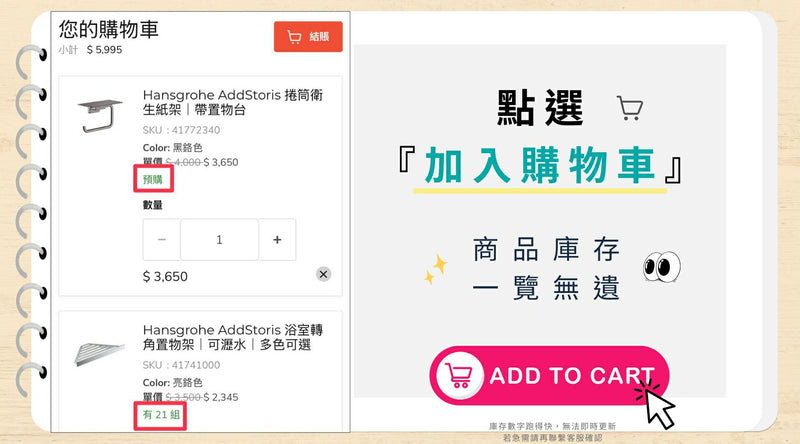
Task: Open the toilet paper holder thumbnail
Action: (100, 116)
